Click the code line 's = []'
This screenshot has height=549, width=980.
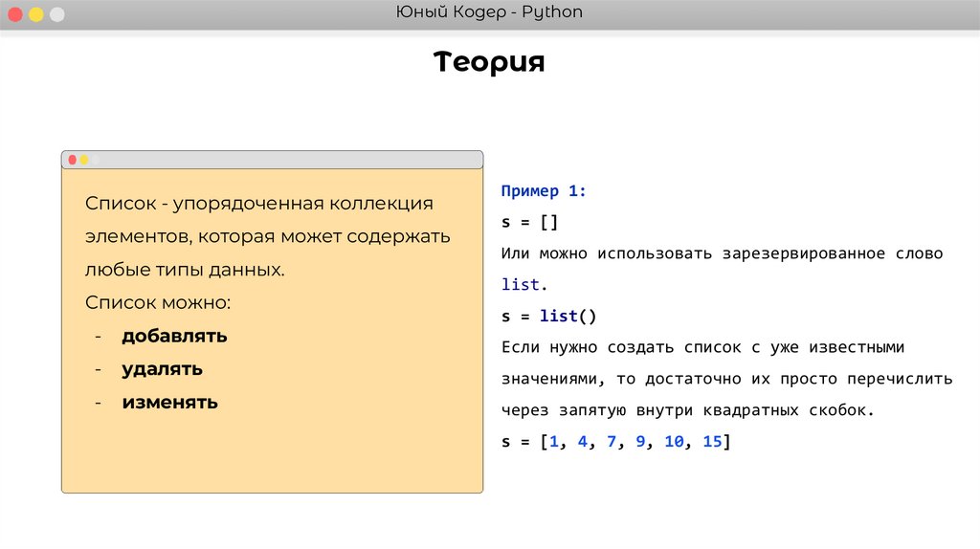(529, 222)
